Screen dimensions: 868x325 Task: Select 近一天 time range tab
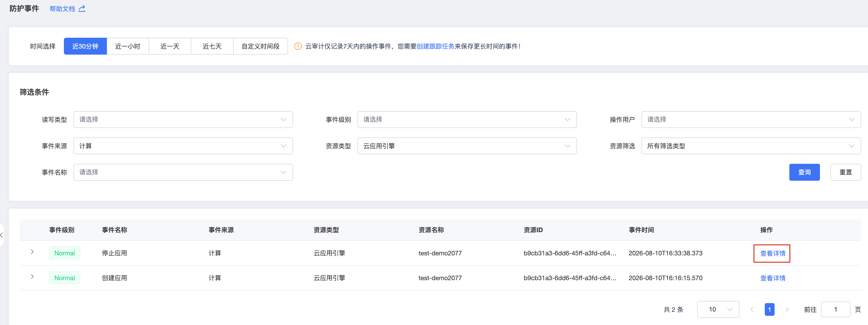170,46
